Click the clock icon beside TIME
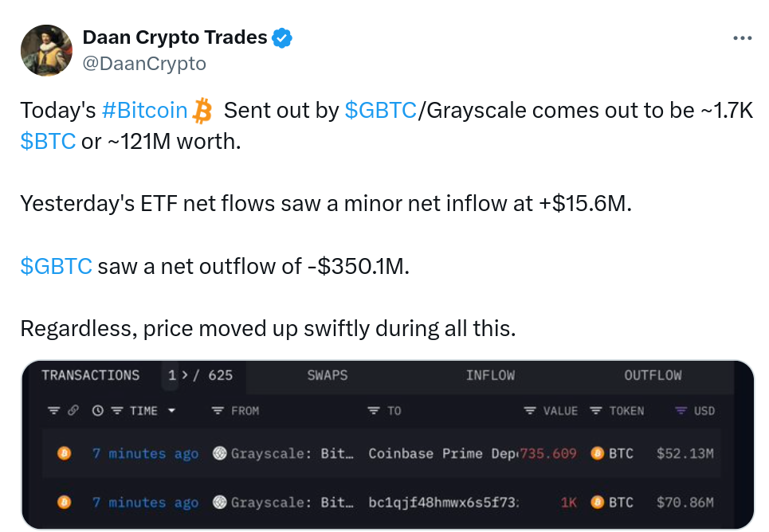 [x=97, y=410]
